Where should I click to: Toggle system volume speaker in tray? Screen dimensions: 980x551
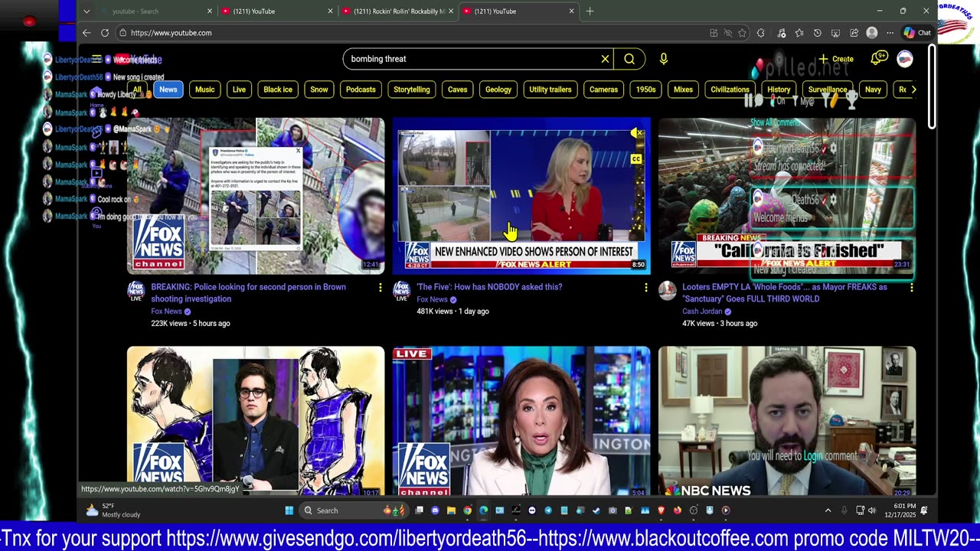tap(872, 510)
